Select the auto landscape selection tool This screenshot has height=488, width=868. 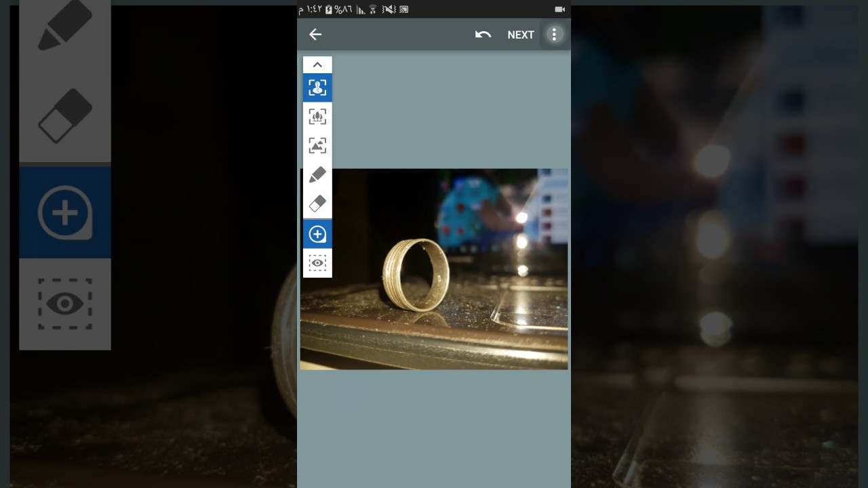click(317, 146)
